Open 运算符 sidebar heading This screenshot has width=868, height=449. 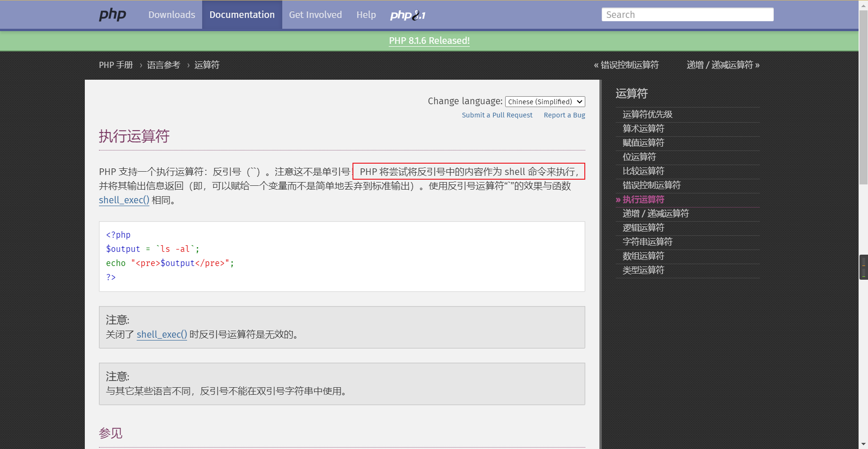coord(631,93)
